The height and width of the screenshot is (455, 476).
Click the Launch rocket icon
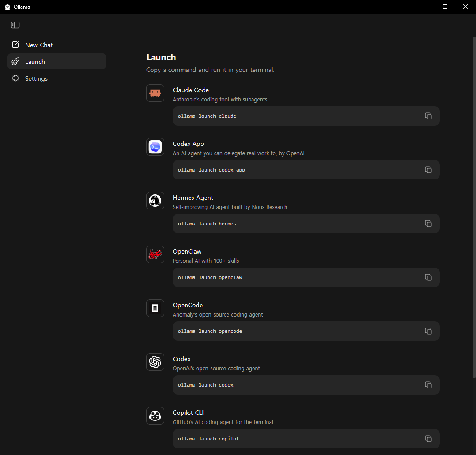click(15, 62)
